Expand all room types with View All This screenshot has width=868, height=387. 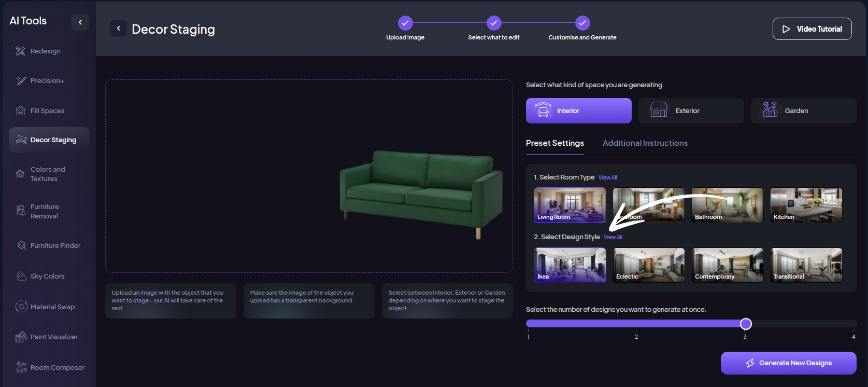point(607,177)
